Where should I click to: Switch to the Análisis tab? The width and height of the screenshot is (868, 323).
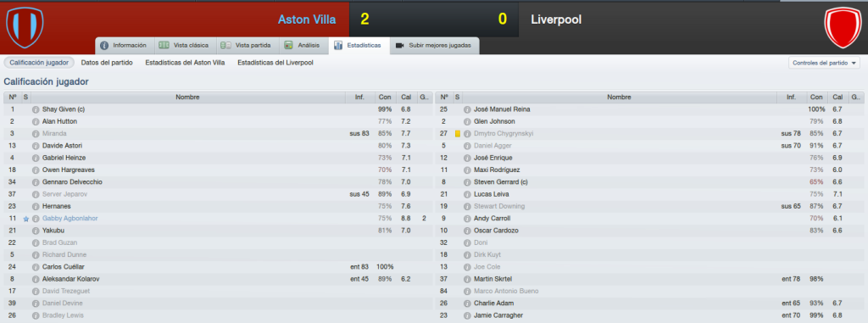pos(303,46)
